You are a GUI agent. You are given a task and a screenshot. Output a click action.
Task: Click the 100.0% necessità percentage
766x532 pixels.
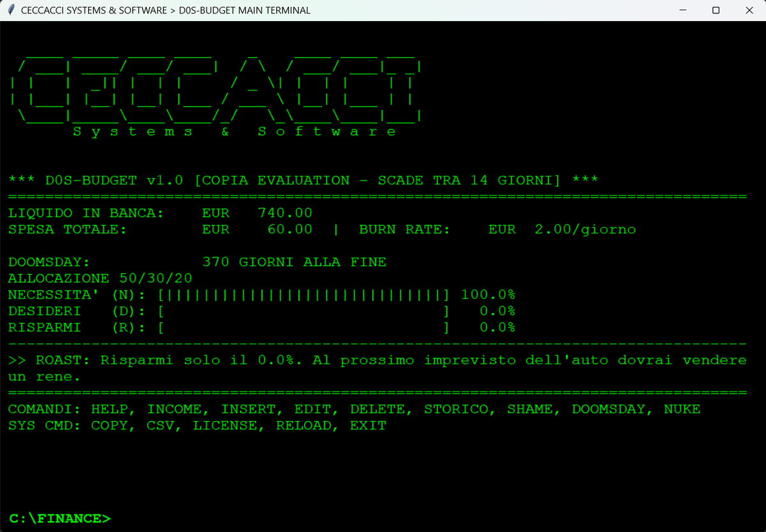coord(488,295)
